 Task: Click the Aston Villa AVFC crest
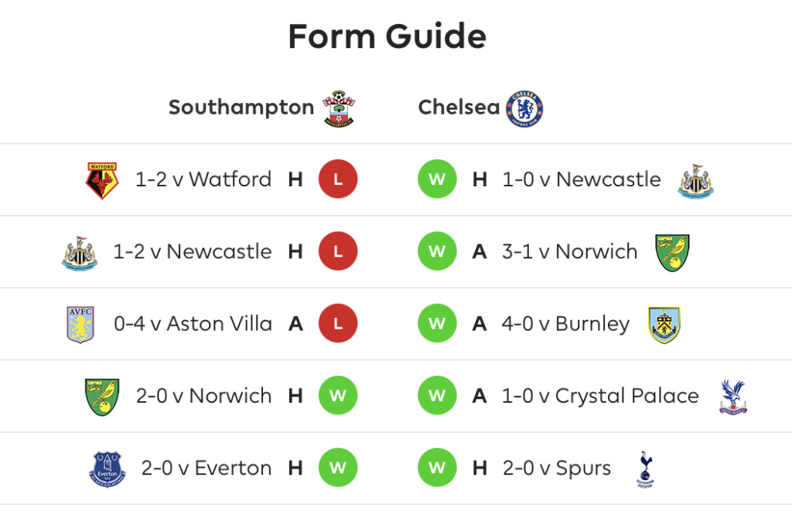[x=80, y=325]
